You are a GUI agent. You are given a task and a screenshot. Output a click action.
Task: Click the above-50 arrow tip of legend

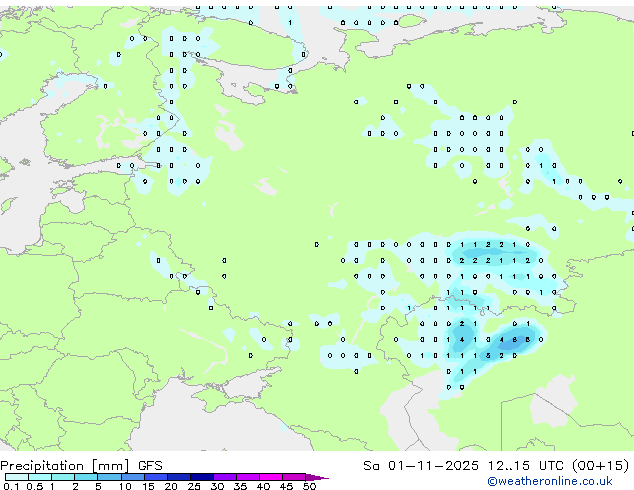pyautogui.click(x=317, y=477)
